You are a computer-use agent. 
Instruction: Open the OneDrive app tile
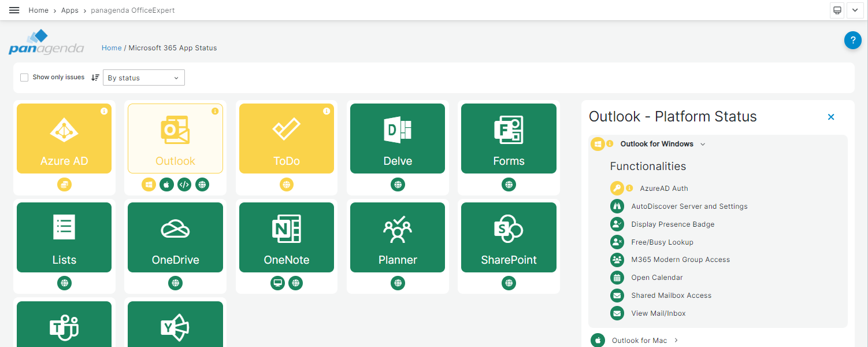point(175,237)
